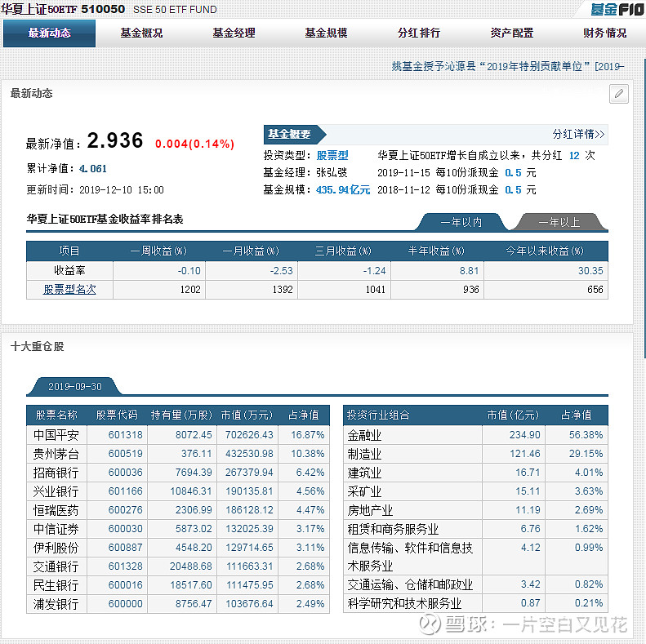This screenshot has width=646, height=644.
Task: Click the 持有量(万股) column header
Action: click(x=181, y=415)
